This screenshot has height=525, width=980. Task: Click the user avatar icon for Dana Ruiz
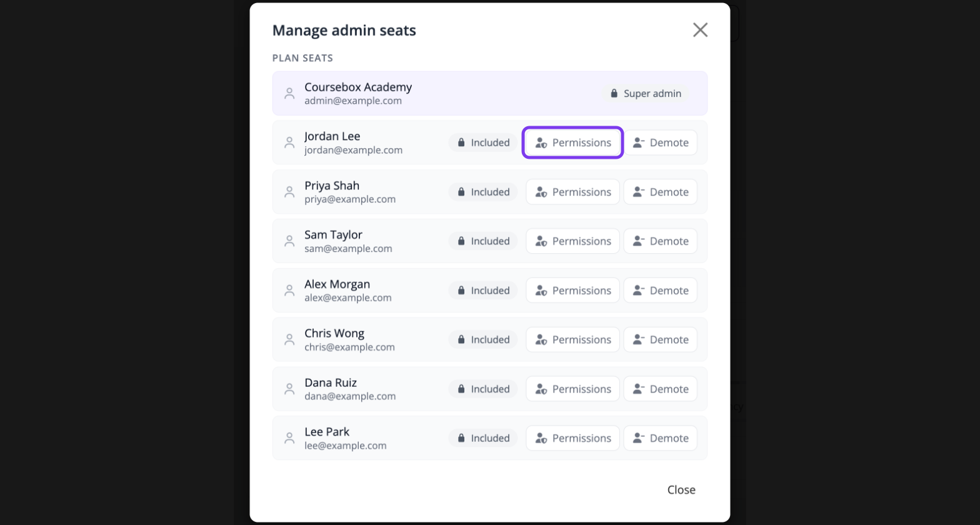pyautogui.click(x=289, y=389)
